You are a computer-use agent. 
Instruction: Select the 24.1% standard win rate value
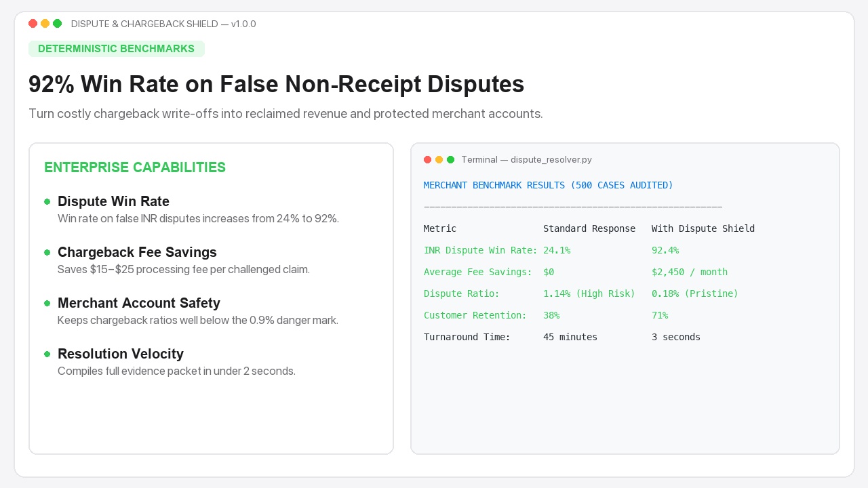557,250
